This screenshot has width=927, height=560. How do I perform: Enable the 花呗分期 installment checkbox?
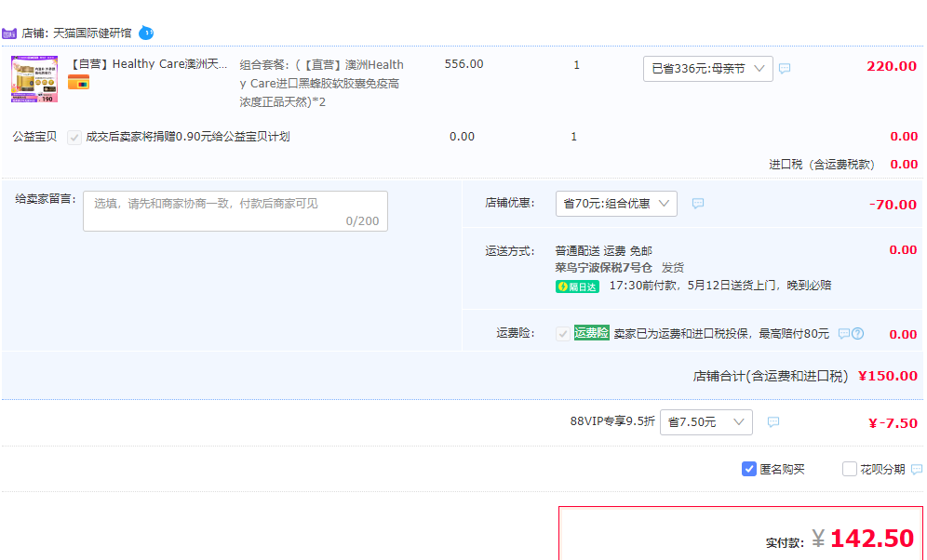[849, 469]
